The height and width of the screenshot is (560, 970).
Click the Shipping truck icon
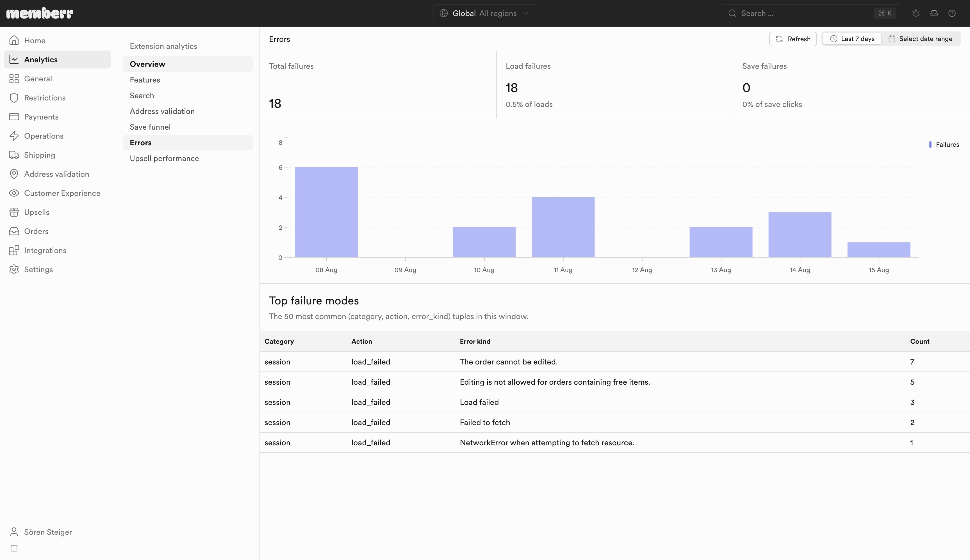pyautogui.click(x=14, y=155)
